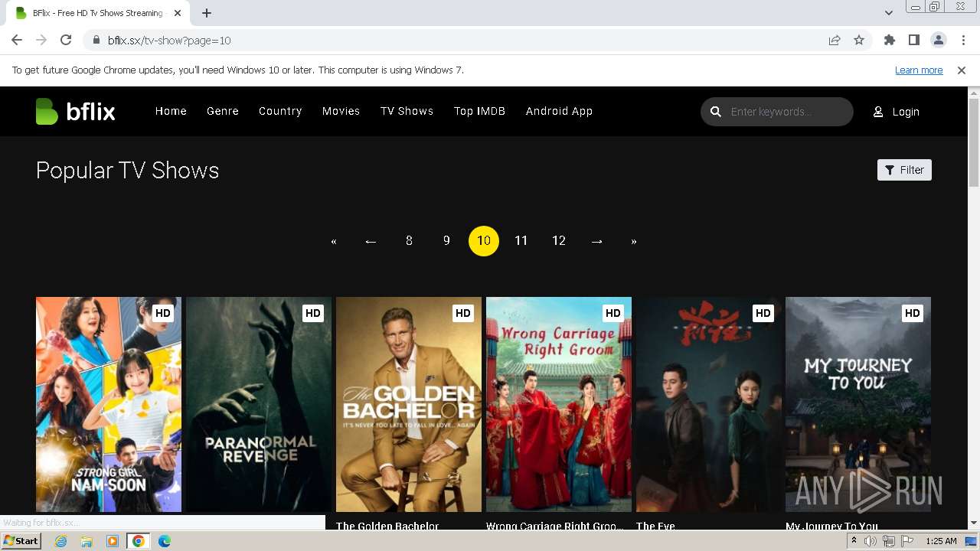Open the Home menu item
Image resolution: width=980 pixels, height=551 pixels.
point(171,111)
